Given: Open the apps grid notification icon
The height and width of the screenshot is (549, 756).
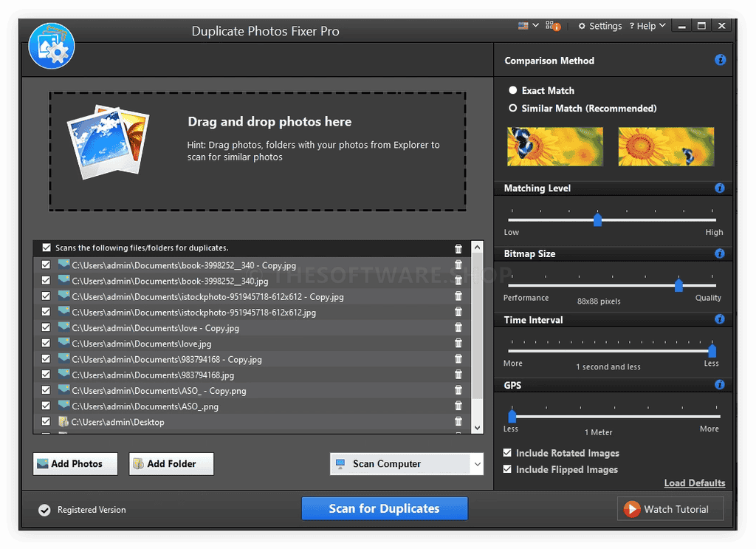Looking at the screenshot, I should pyautogui.click(x=552, y=26).
